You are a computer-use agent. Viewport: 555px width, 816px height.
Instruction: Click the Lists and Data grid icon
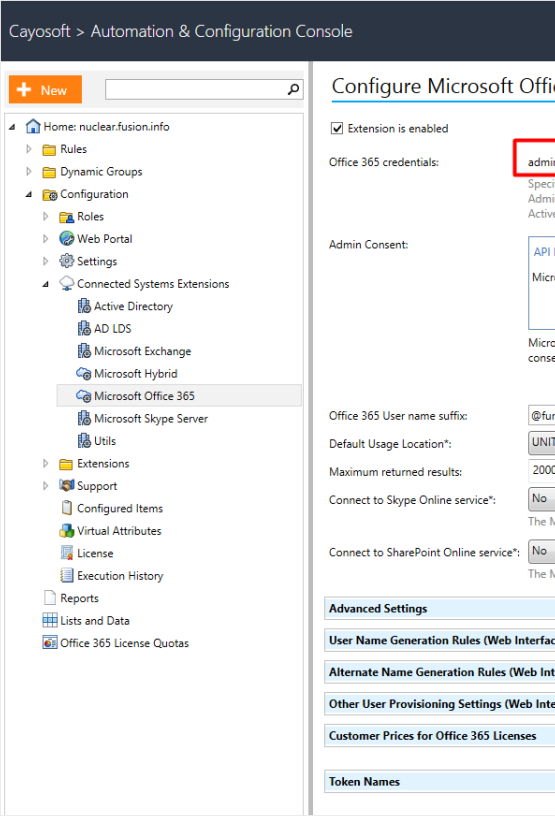pyautogui.click(x=50, y=620)
